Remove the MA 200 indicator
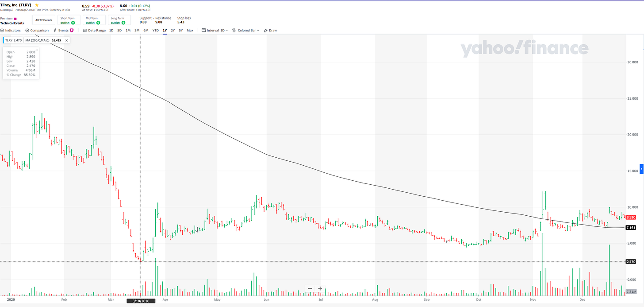The image size is (644, 307). coord(67,40)
